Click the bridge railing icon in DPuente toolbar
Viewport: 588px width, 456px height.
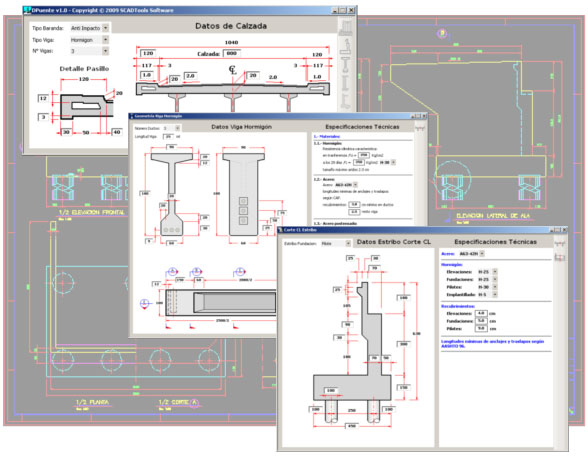[345, 28]
